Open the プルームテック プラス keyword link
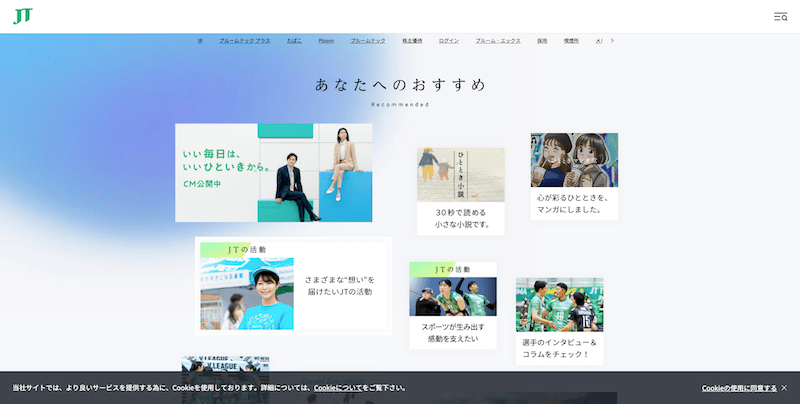The width and height of the screenshot is (800, 404). pyautogui.click(x=245, y=41)
